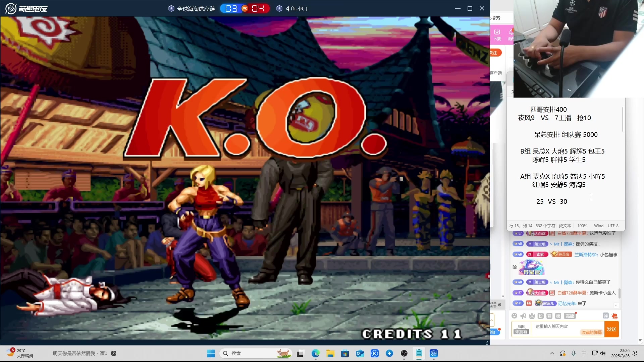Open the clock showing 23:26 2025/8/26
The height and width of the screenshot is (362, 644).
(620, 353)
